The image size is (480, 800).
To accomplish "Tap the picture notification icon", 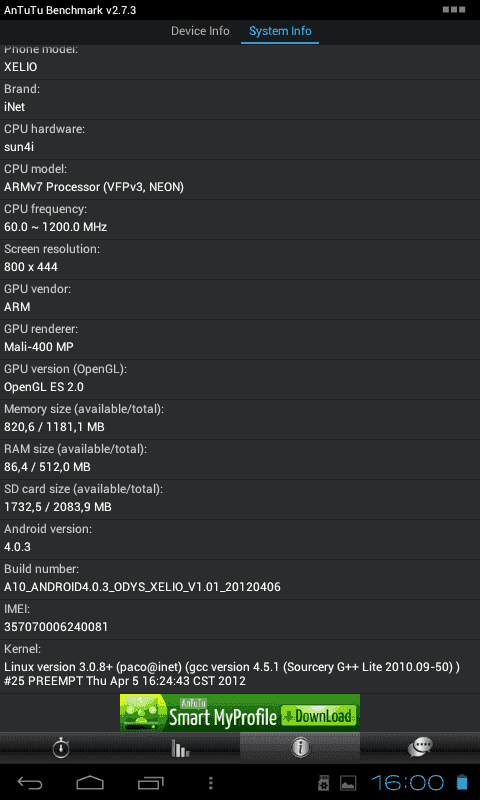I will click(x=348, y=783).
